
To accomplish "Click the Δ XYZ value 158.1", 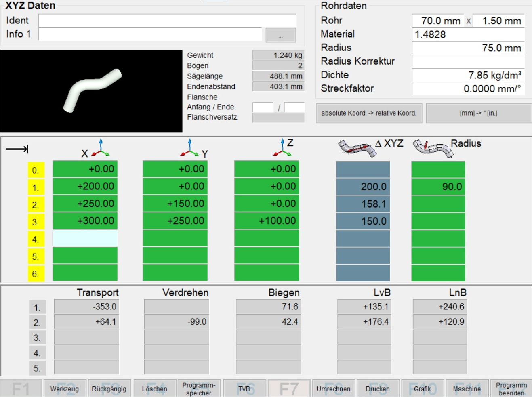I will [363, 204].
